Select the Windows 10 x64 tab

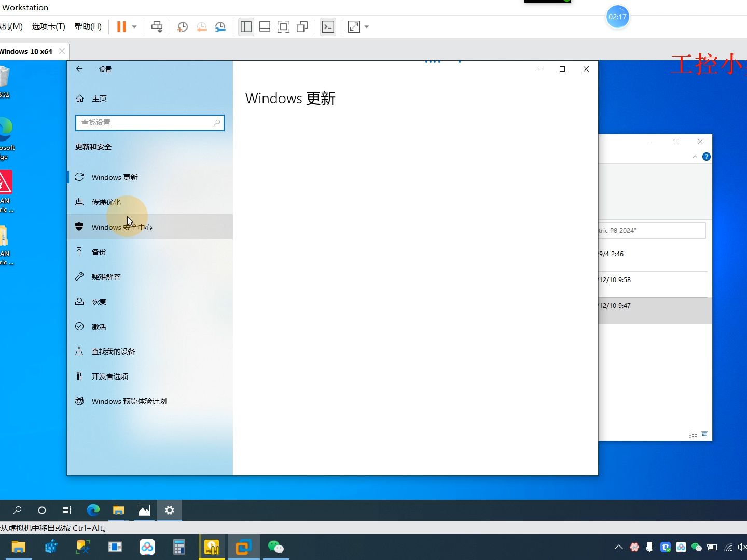26,51
